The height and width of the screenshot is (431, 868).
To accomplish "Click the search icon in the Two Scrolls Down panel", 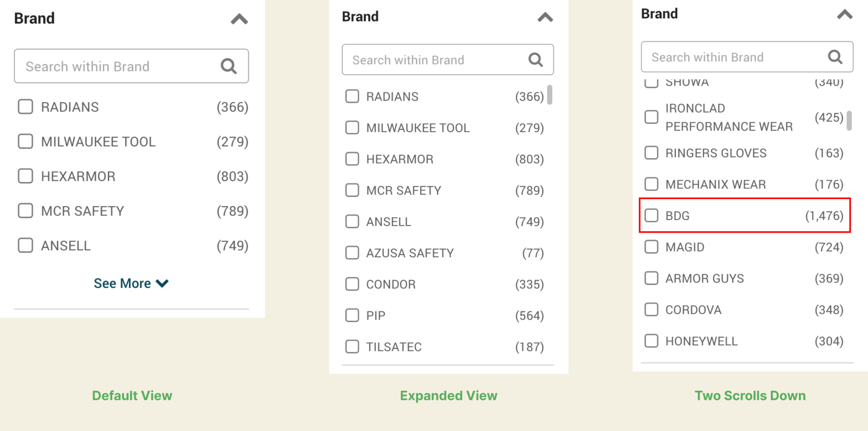I will (x=835, y=57).
